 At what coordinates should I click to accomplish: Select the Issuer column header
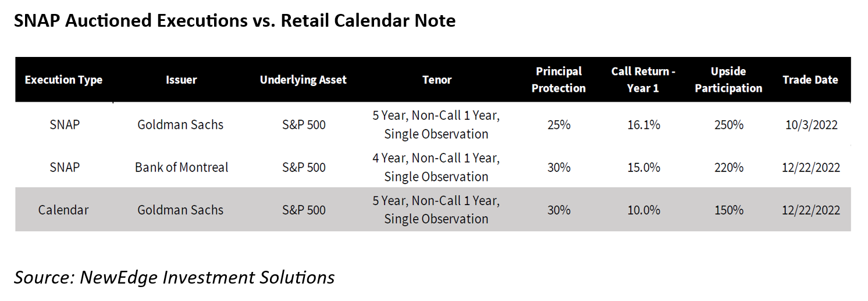tap(181, 80)
